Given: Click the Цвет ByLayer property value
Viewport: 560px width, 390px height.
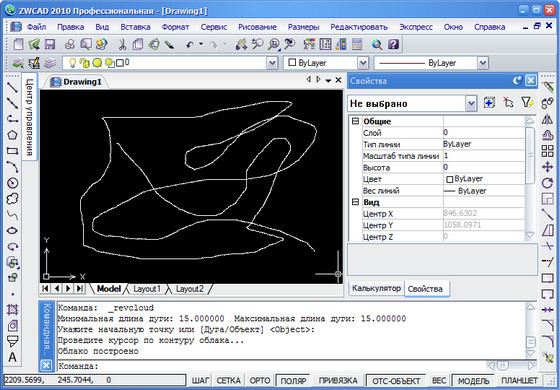Looking at the screenshot, I should pyautogui.click(x=484, y=179).
